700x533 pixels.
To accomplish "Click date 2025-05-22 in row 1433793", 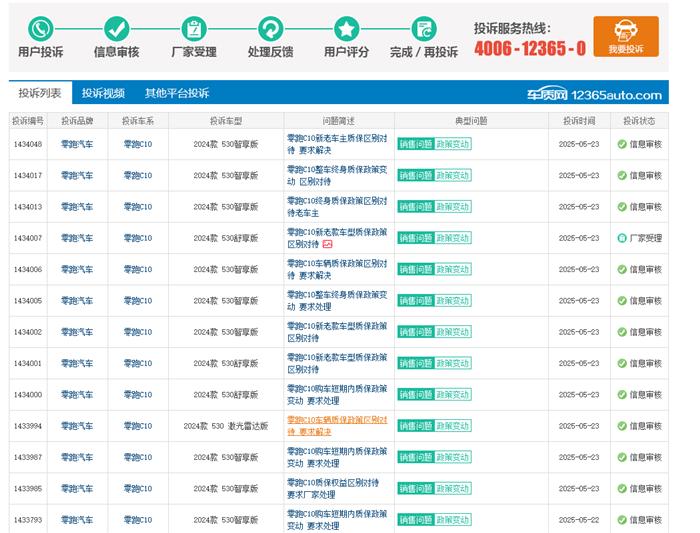I will pos(579,520).
